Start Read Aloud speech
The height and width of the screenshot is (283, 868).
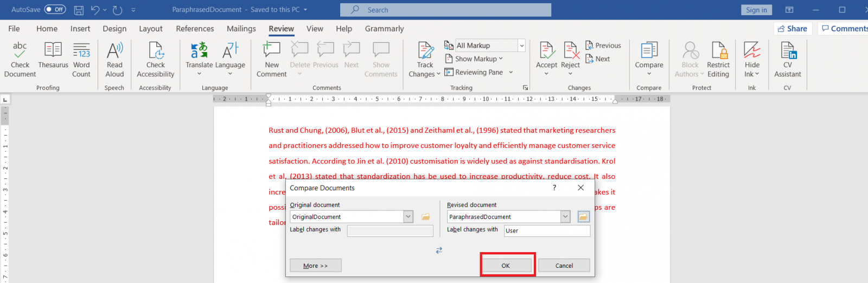(114, 60)
